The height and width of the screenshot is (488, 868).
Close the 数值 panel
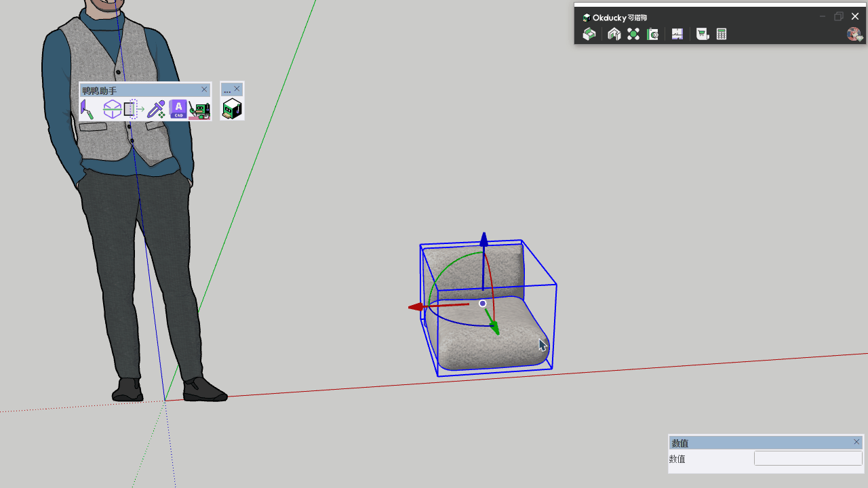[856, 442]
